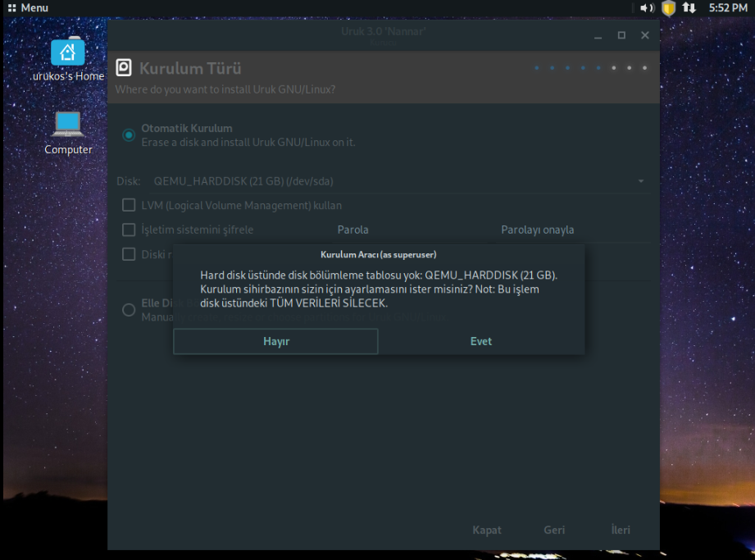
Task: Select Otomatik Kurulum radio button
Action: (129, 134)
